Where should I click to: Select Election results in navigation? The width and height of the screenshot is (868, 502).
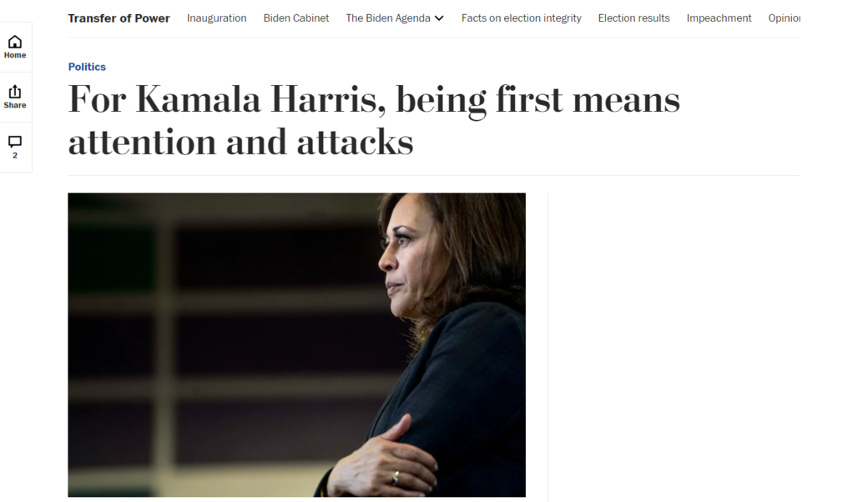[633, 18]
